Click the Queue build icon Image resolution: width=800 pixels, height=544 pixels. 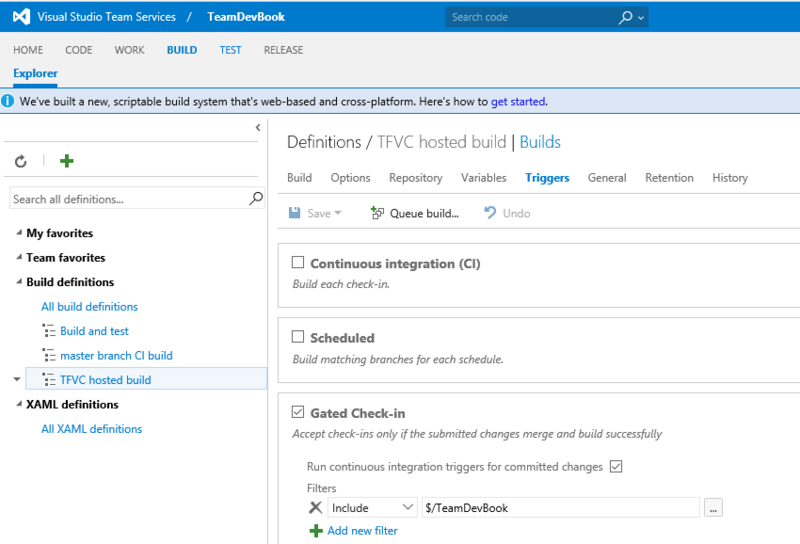click(377, 213)
